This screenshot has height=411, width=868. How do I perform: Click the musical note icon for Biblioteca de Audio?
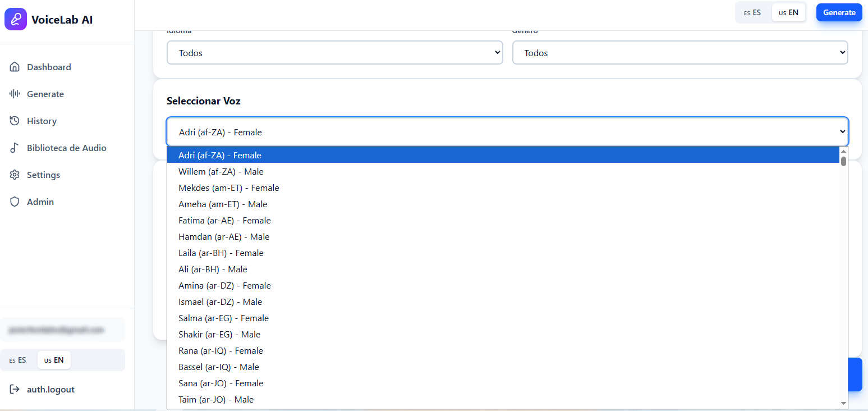pyautogui.click(x=15, y=148)
